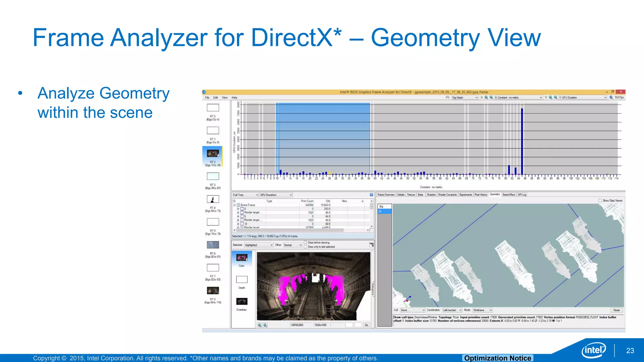Enable Clear before drawing checkbox
Screen dimensions: 644x362
tap(305, 243)
